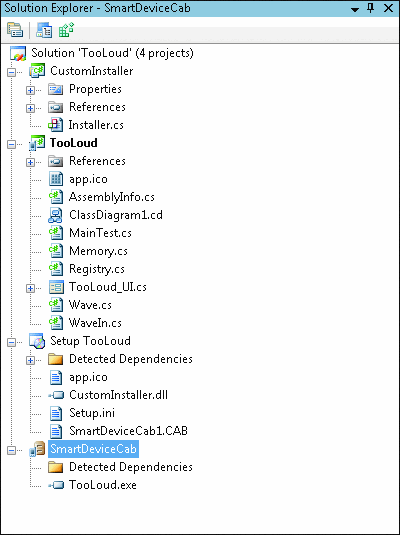Image resolution: width=400 pixels, height=535 pixels.
Task: Click the Memory.cs file icon
Action: pos(56,251)
